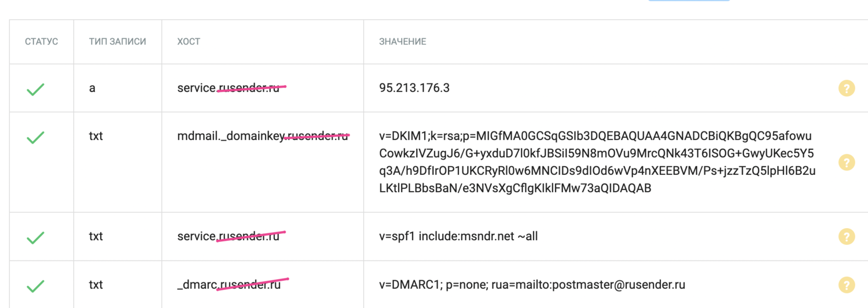Click green checkmark of the A record
Image resolution: width=868 pixels, height=308 pixels.
35,89
